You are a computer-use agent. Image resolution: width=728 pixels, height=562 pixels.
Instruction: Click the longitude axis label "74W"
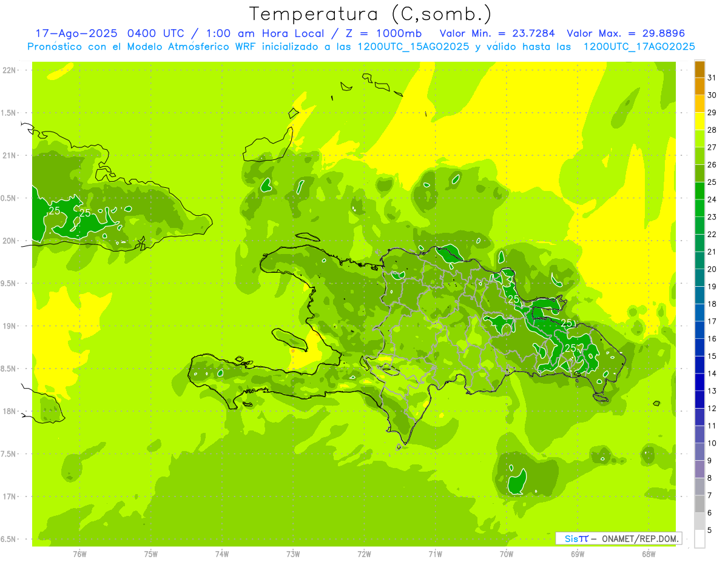coord(222,554)
